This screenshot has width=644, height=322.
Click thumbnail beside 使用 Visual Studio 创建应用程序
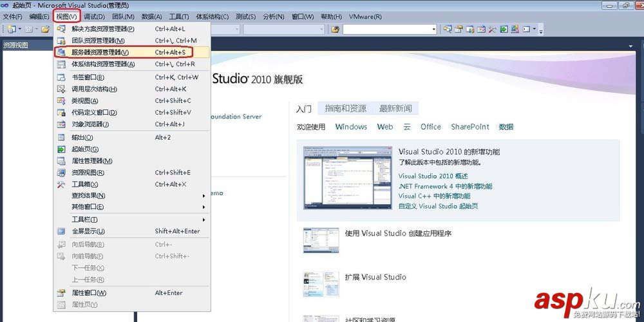(321, 240)
